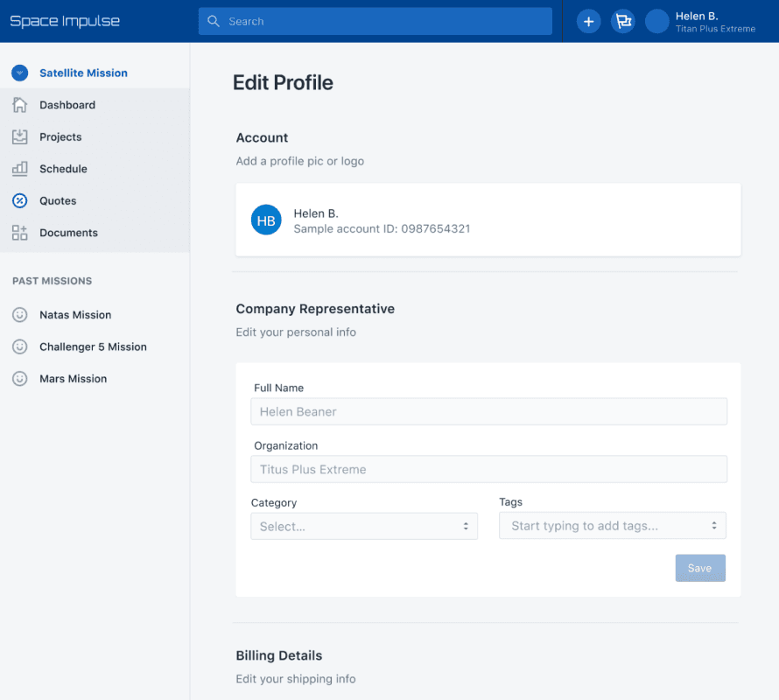Viewport: 779px width, 700px height.
Task: Open Mars Mission from past missions
Action: [x=73, y=379]
